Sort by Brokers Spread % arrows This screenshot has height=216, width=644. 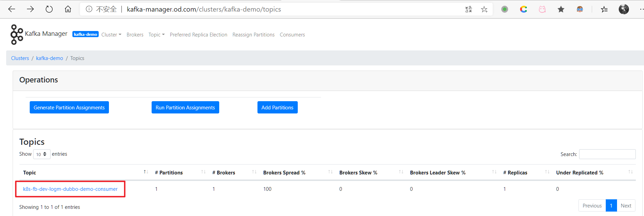click(x=331, y=172)
